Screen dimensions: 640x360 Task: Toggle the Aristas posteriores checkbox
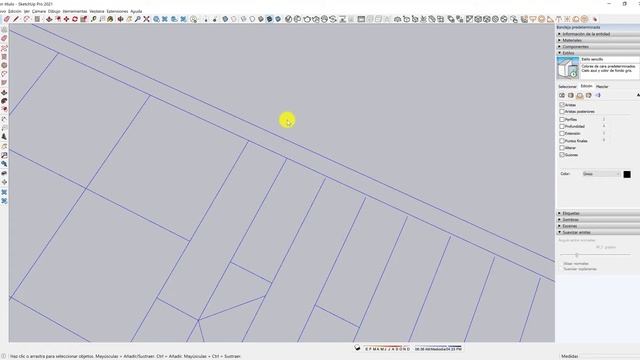[x=562, y=111]
